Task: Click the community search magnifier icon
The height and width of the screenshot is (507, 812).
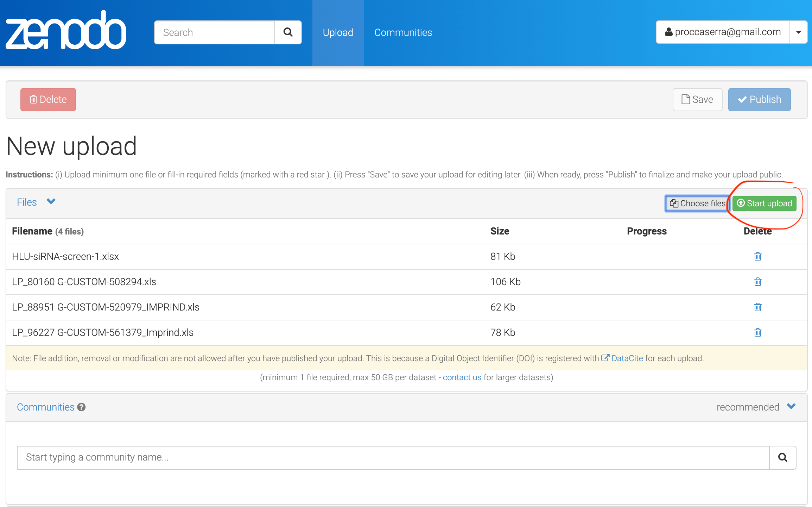Action: click(782, 457)
